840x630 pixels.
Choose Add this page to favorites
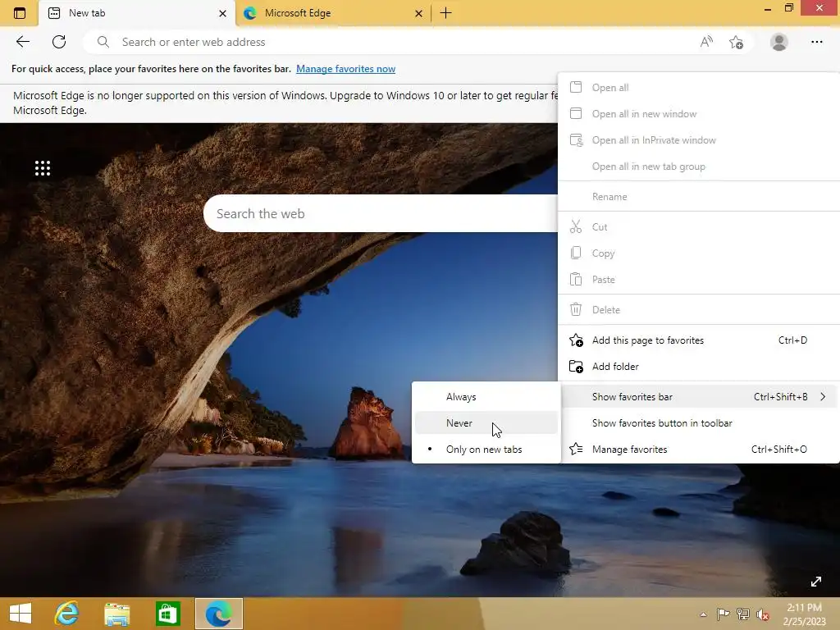point(699,340)
